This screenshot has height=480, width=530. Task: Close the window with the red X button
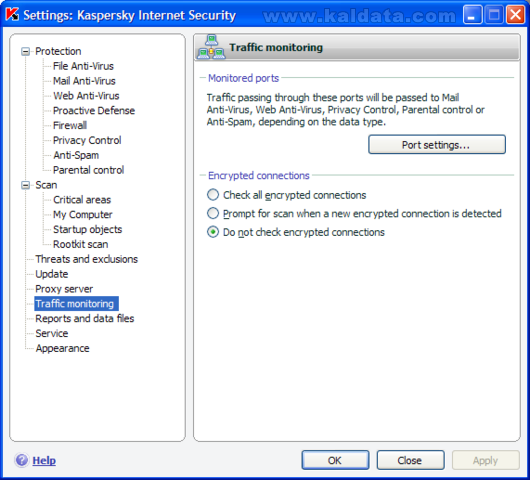coord(515,15)
